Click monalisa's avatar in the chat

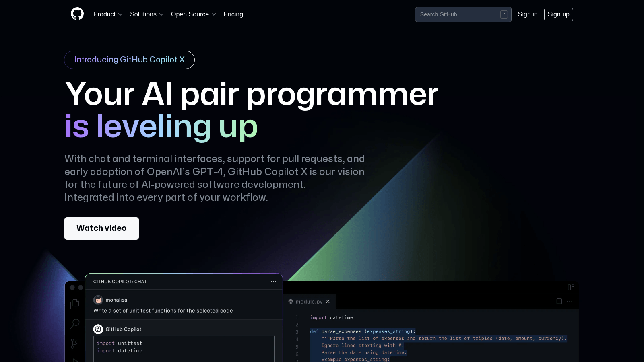point(98,300)
